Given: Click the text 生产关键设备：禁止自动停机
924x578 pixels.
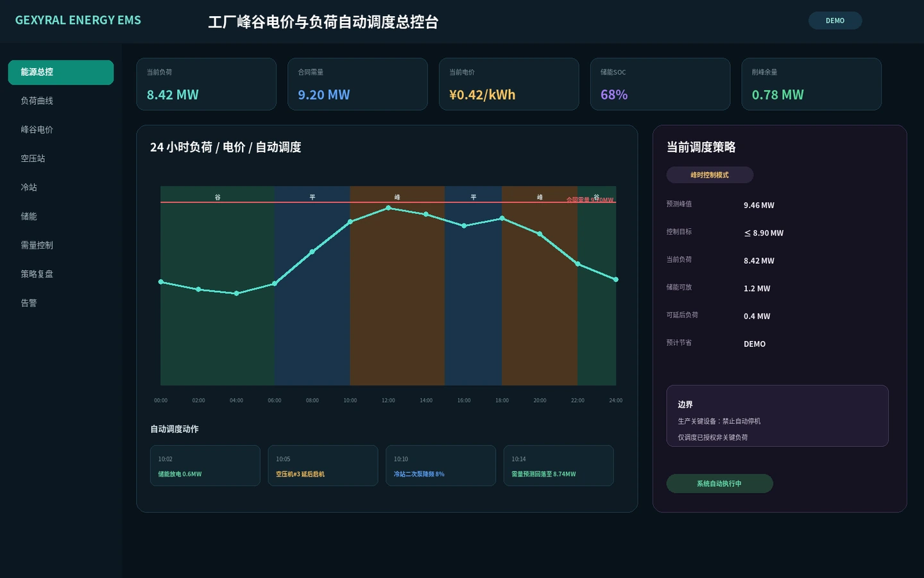Looking at the screenshot, I should pyautogui.click(x=719, y=421).
